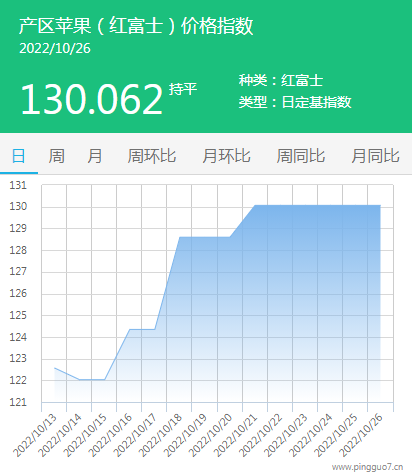
Task: Click the 130.062 index value
Action: pos(92,99)
